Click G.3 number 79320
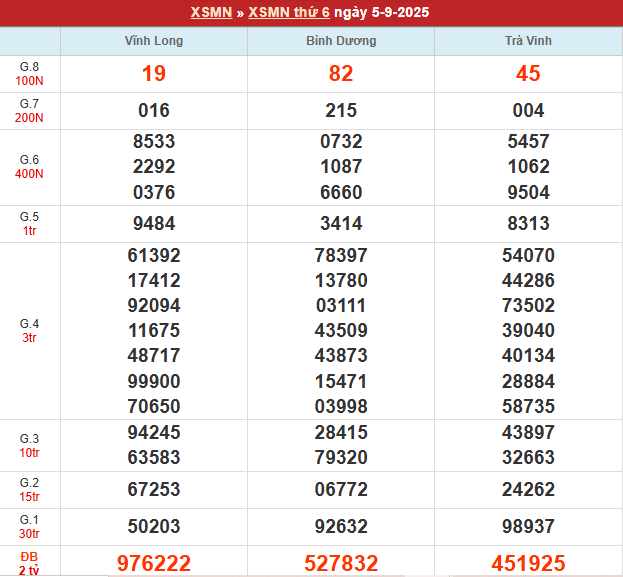The image size is (623, 577). coord(341,457)
